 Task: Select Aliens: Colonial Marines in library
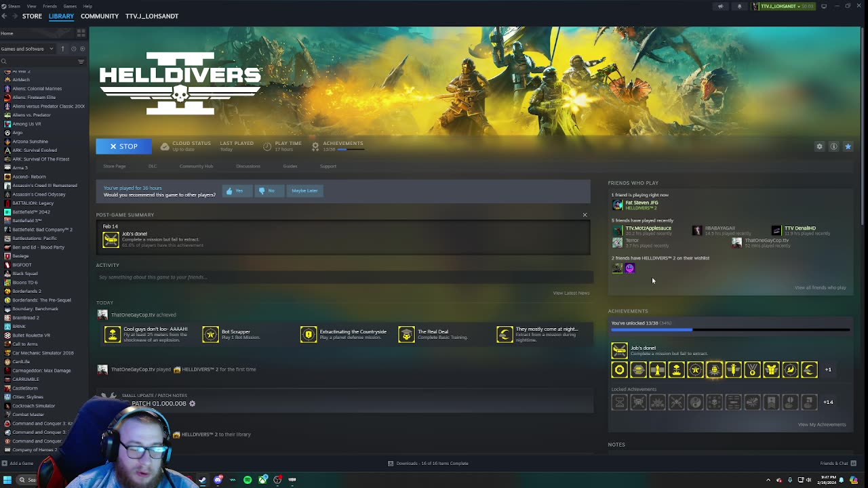37,89
